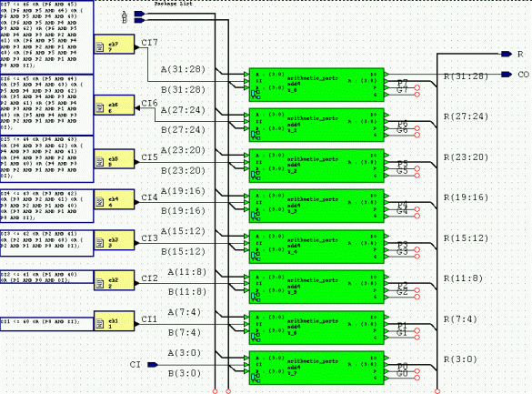Select the CO output port symbol
This screenshot has height=394, width=532.
click(x=507, y=75)
